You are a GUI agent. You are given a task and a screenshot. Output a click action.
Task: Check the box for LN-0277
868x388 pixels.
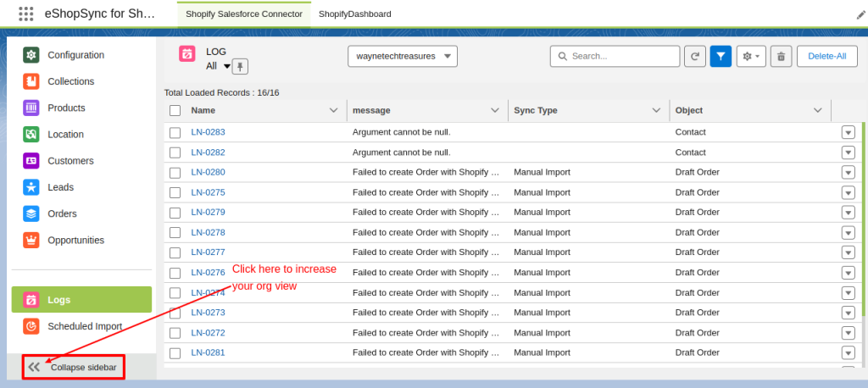175,253
